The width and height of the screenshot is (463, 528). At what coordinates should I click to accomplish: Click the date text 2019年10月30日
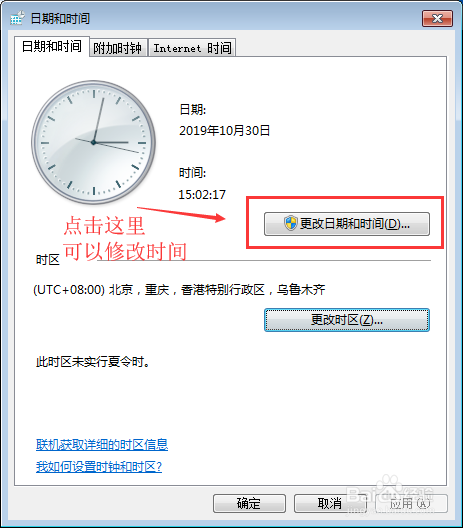click(x=225, y=131)
